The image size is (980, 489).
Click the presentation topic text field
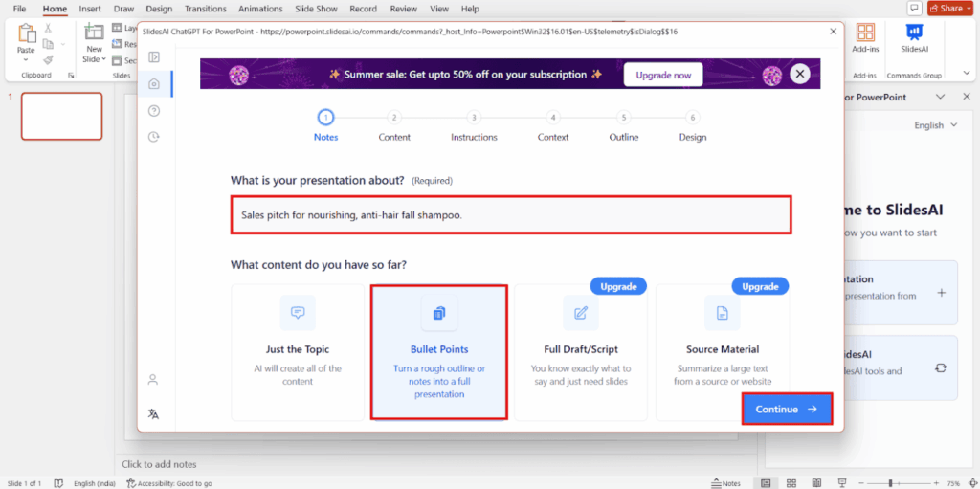pyautogui.click(x=511, y=215)
